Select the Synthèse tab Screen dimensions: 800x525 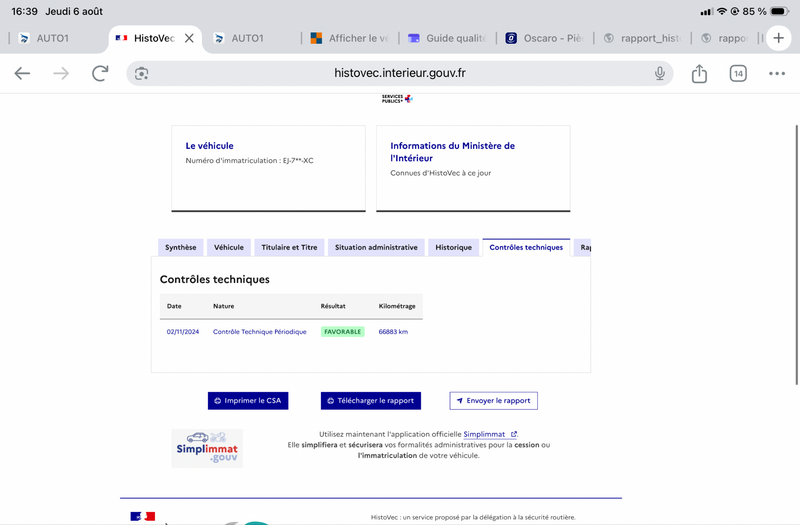[x=181, y=247]
